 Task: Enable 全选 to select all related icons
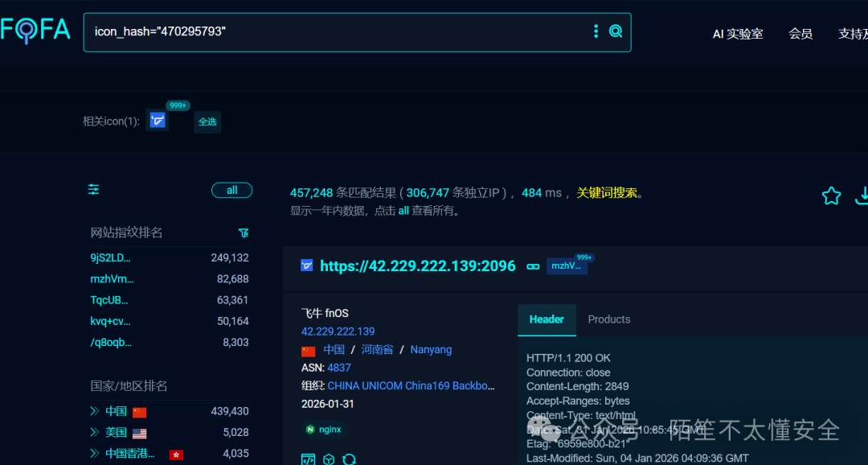(x=207, y=121)
